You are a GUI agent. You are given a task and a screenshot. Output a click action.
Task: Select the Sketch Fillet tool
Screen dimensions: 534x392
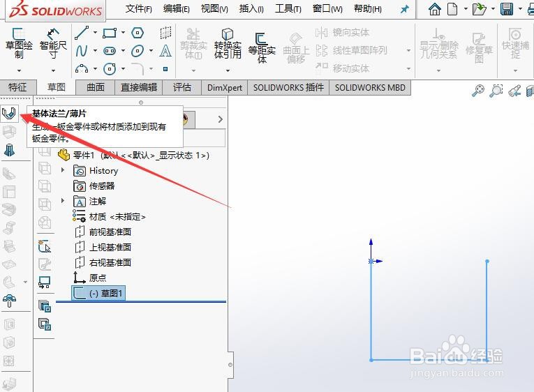coord(138,69)
